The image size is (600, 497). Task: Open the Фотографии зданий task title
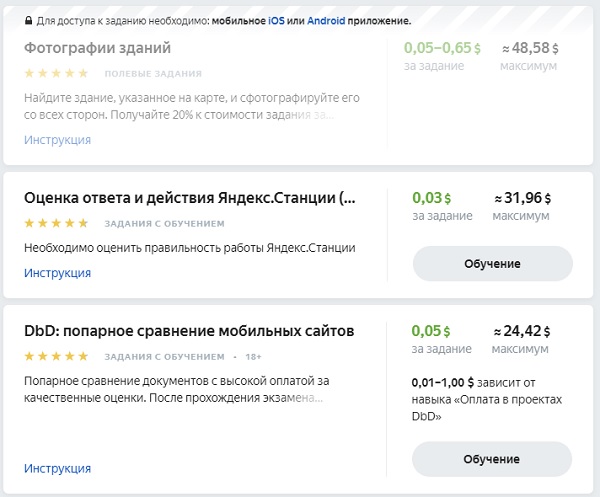(98, 48)
